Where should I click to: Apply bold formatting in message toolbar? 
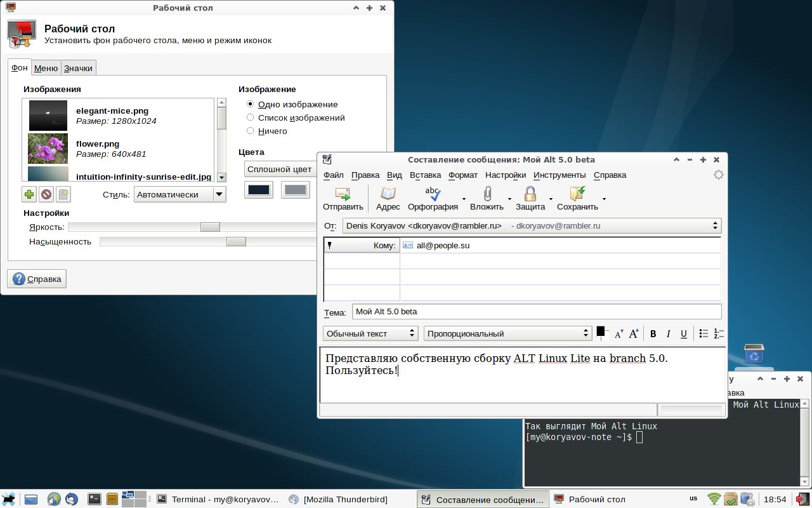653,333
